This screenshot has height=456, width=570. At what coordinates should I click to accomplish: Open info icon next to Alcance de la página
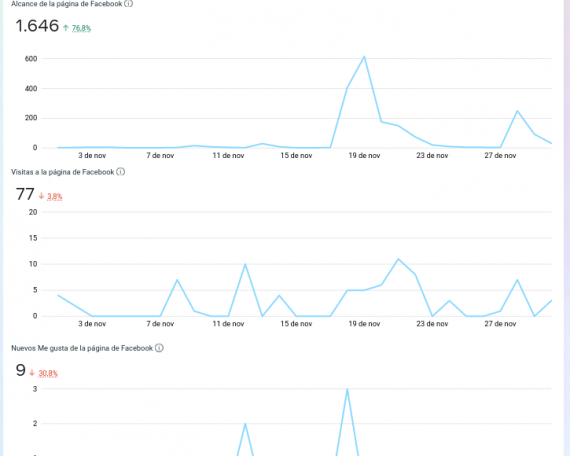point(128,4)
